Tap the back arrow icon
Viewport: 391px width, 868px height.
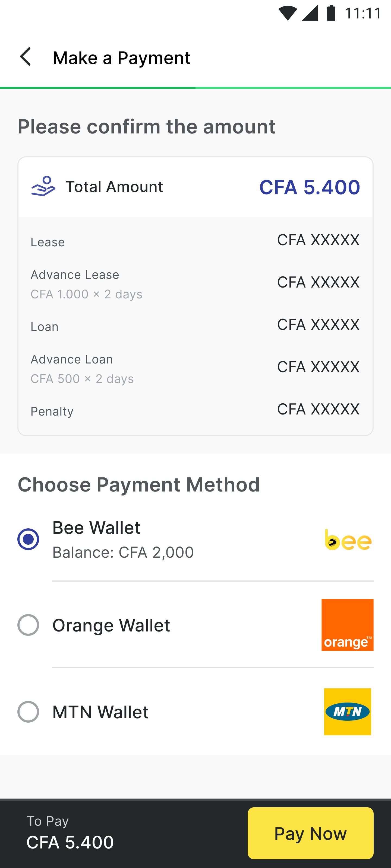pos(26,57)
